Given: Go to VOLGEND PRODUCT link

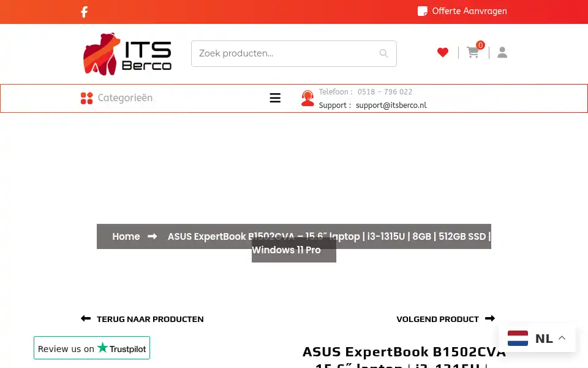Looking at the screenshot, I should 437,319.
